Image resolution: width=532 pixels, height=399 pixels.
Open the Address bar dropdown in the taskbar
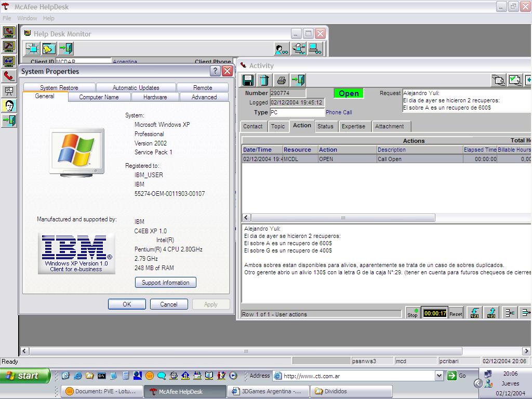click(439, 376)
